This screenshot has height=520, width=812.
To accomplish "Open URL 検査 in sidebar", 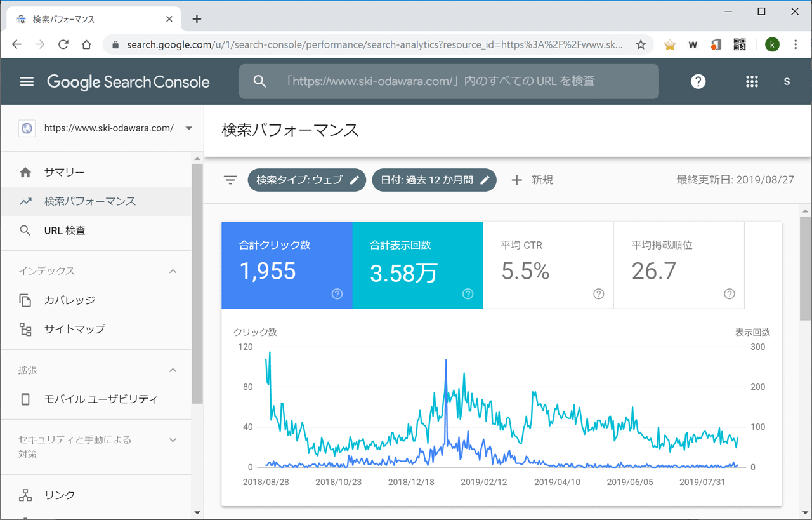I will pos(95,230).
